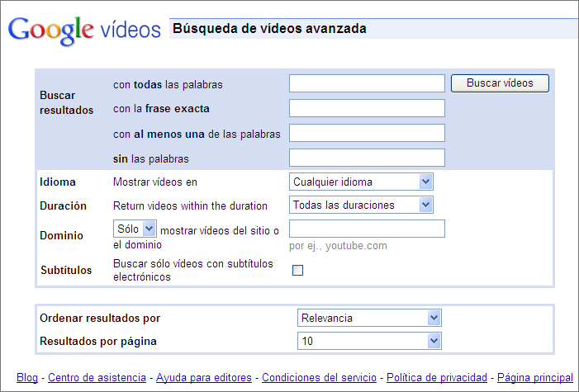Viewport: 579px width, 392px height.
Task: Open the Ayuda para editores link
Action: pyautogui.click(x=204, y=378)
